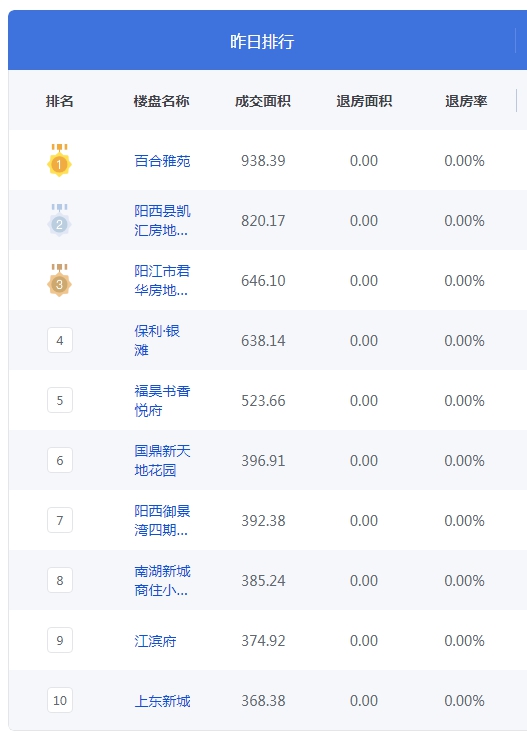Image resolution: width=527 pixels, height=737 pixels.
Task: Open the 南湖新城商住小... property link
Action: [x=162, y=580]
